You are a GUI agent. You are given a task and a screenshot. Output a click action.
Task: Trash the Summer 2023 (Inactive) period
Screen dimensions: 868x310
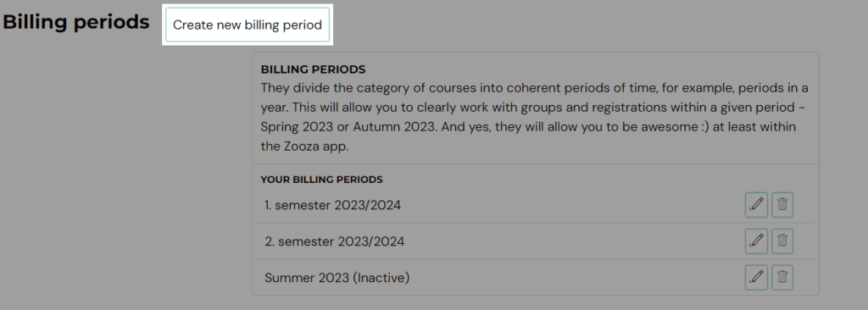[782, 277]
